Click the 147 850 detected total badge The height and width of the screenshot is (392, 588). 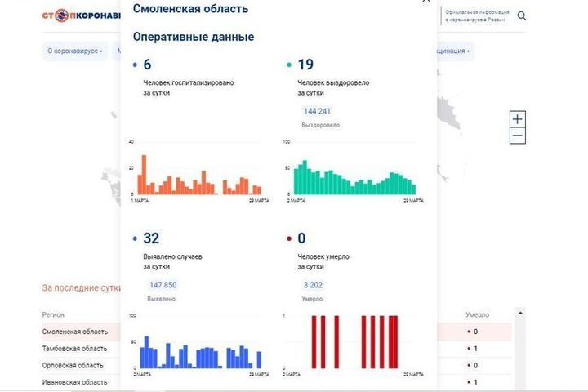coord(162,285)
